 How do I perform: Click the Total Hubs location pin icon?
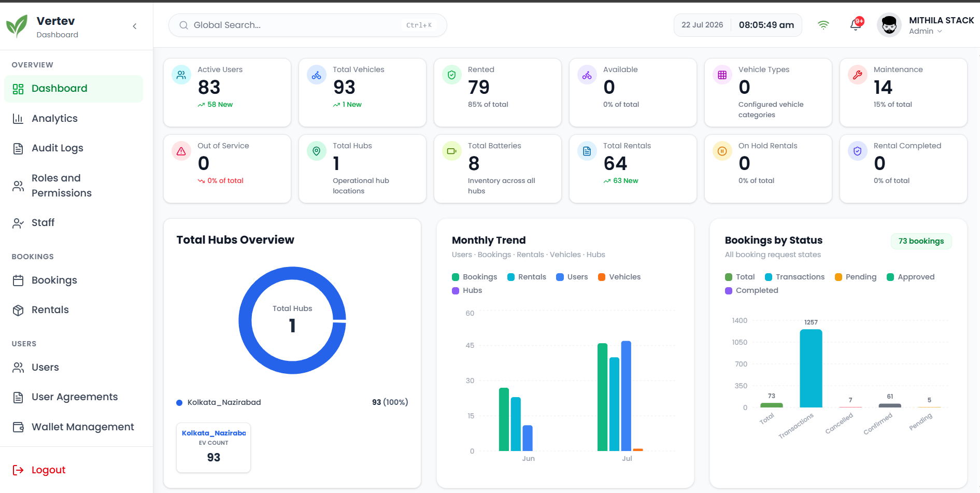click(x=317, y=151)
